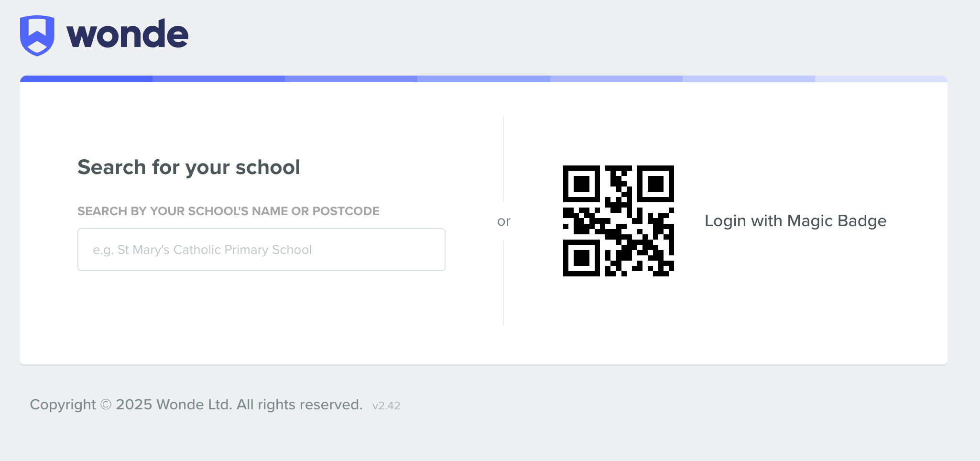The height and width of the screenshot is (461, 980).
Task: Click the QR code's top-left finder square
Action: (x=581, y=184)
